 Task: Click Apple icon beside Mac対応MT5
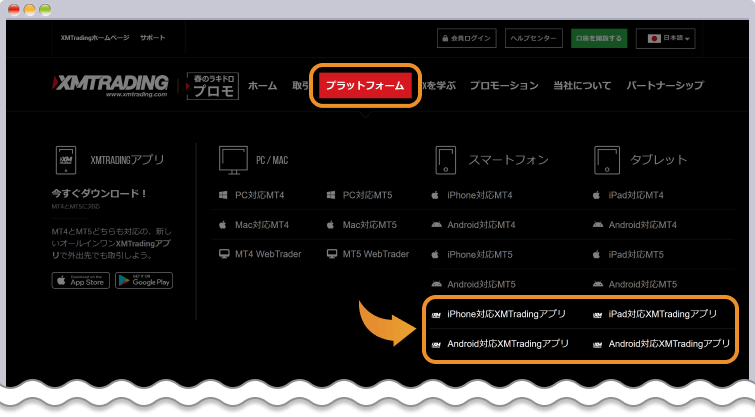click(330, 224)
